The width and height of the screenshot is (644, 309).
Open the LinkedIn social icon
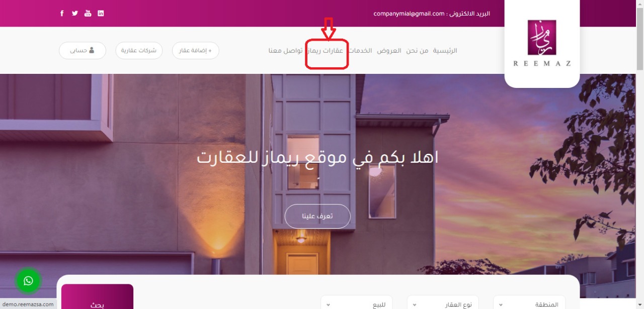click(101, 14)
